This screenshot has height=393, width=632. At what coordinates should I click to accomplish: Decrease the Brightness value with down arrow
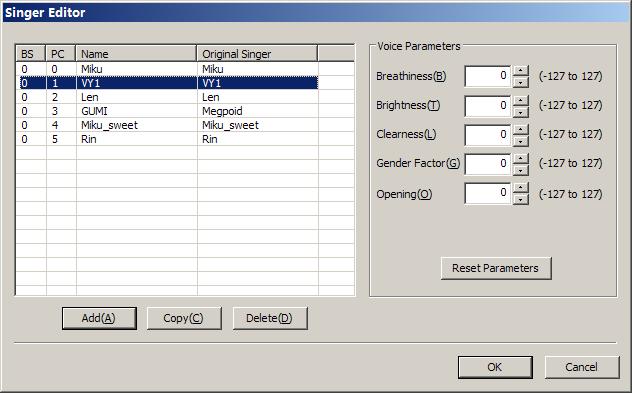coord(521,112)
